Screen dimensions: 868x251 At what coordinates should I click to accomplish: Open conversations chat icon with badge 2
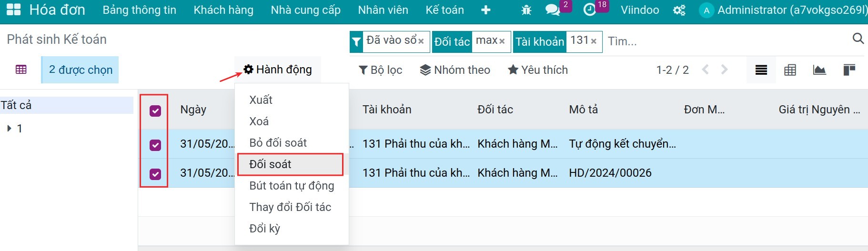tap(553, 10)
